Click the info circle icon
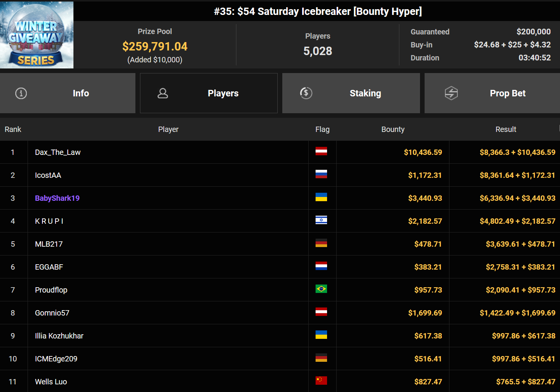The image size is (560, 392). point(21,93)
